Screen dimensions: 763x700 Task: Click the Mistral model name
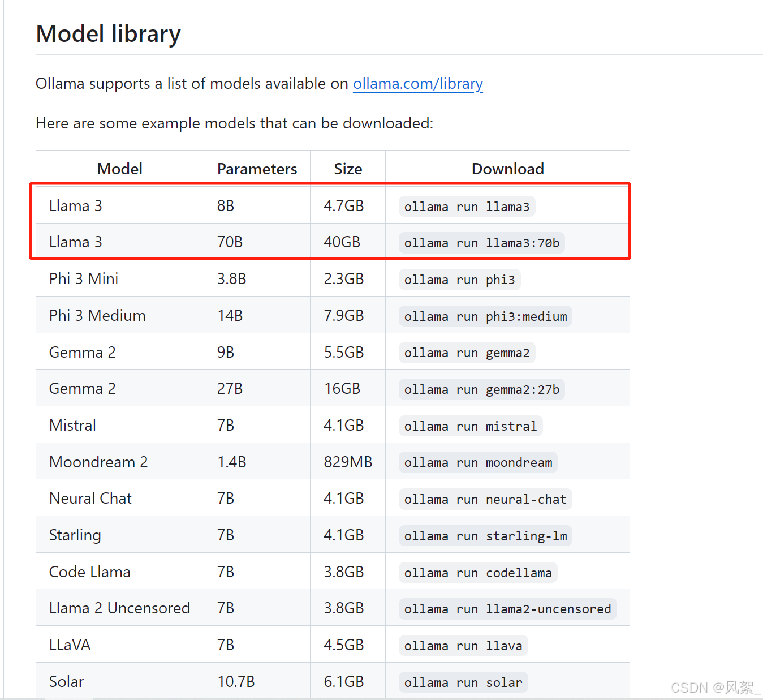coord(72,425)
